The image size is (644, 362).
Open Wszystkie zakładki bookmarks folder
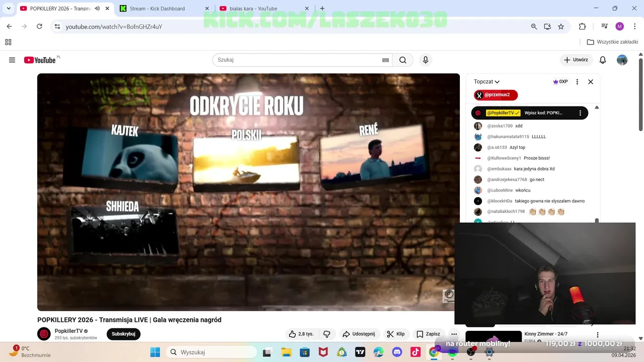point(612,42)
